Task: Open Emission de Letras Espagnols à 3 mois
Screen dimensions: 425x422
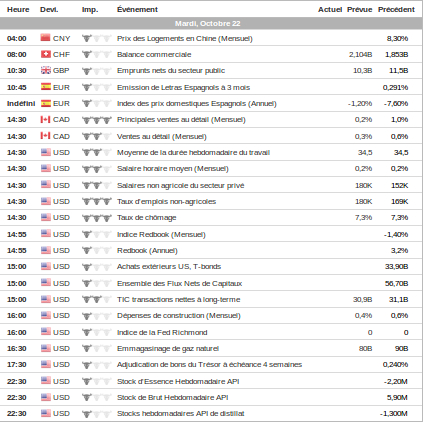Action: click(x=183, y=87)
